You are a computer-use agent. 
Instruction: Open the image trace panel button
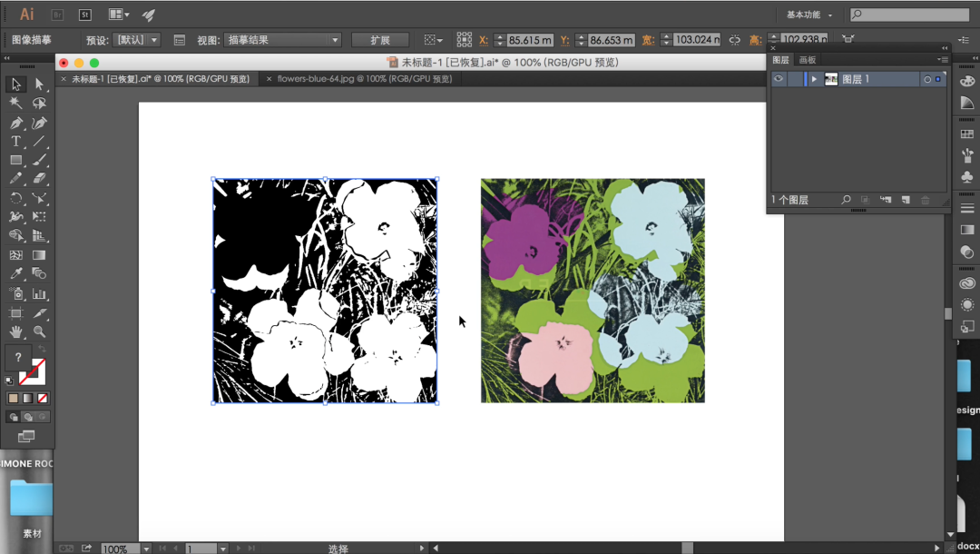[180, 40]
